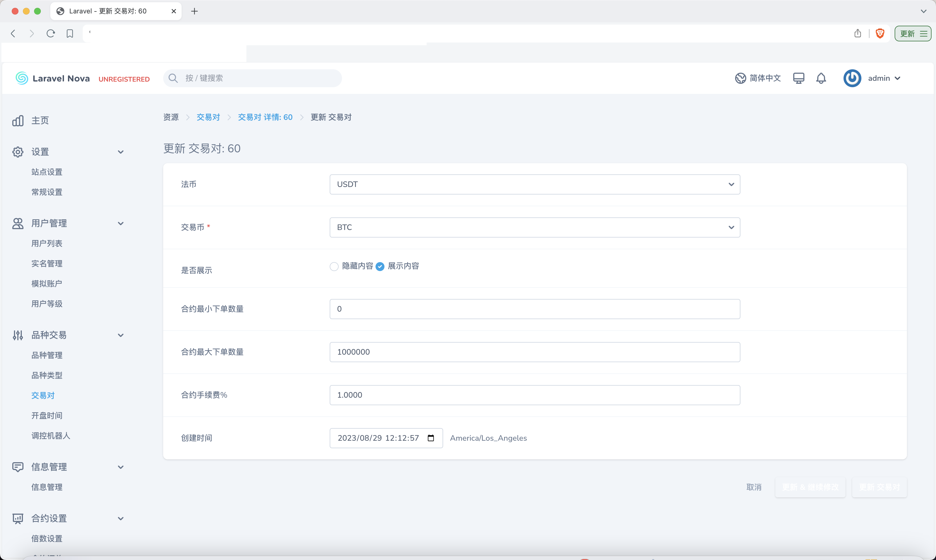Screen dimensions: 936x560
Task: Open 常规设置 in the sidebar
Action: click(47, 192)
